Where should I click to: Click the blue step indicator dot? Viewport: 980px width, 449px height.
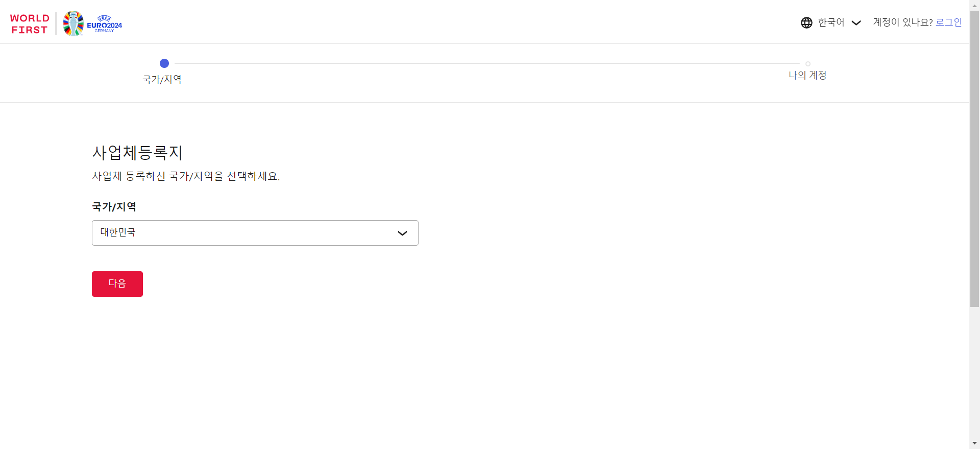pos(164,63)
